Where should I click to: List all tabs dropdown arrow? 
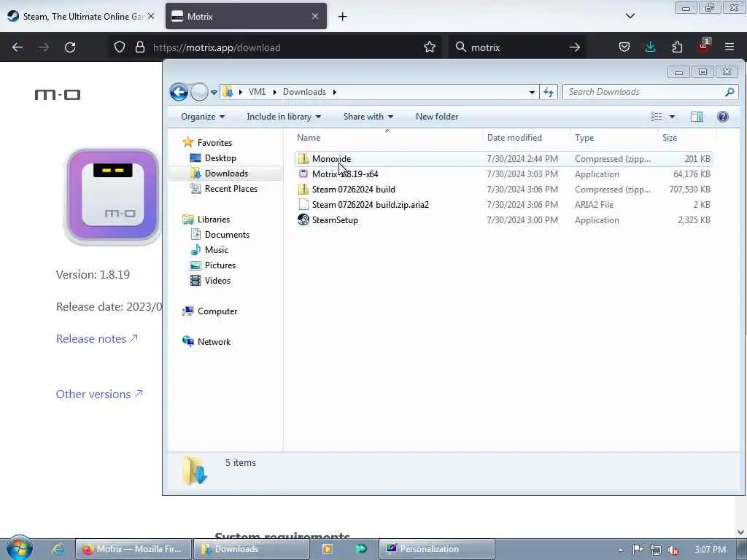point(630,16)
